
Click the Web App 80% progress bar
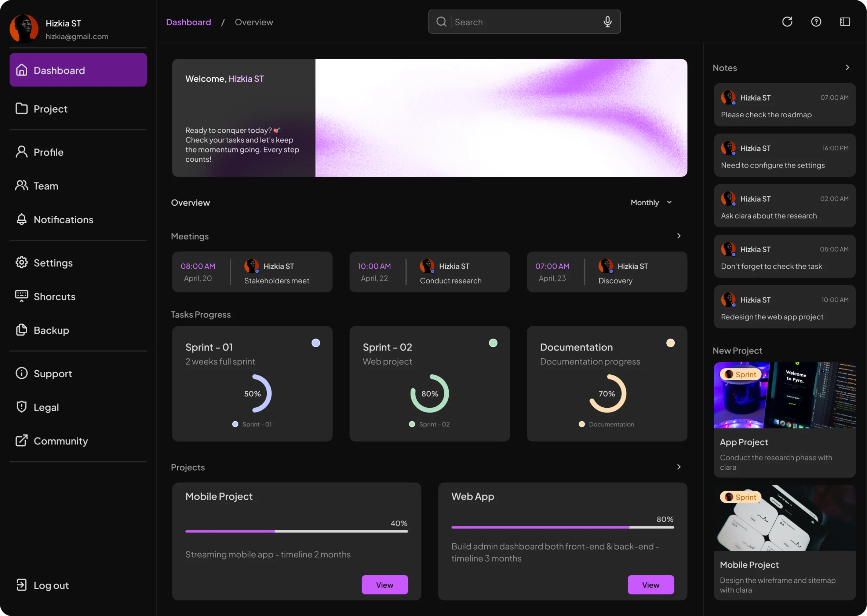562,527
